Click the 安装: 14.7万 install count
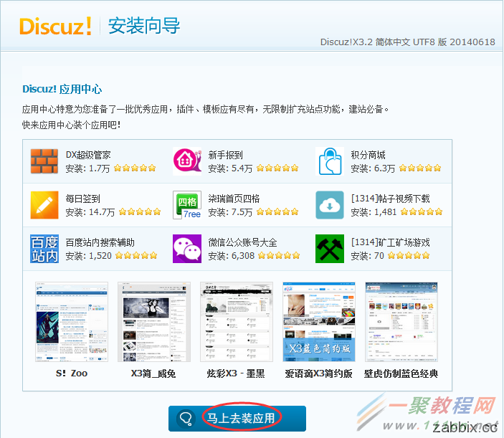504x438 pixels. tap(90, 212)
